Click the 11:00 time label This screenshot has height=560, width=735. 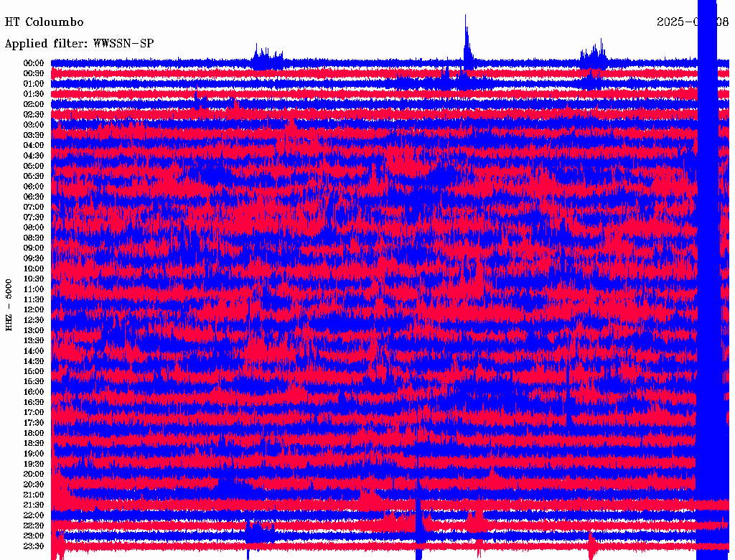coord(34,289)
